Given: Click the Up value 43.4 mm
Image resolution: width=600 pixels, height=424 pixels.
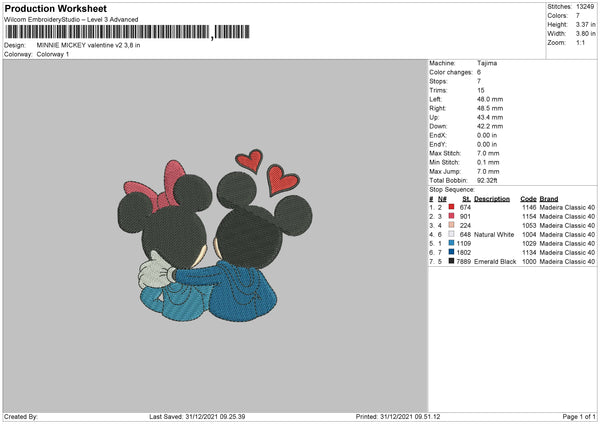Looking at the screenshot, I should pos(490,117).
